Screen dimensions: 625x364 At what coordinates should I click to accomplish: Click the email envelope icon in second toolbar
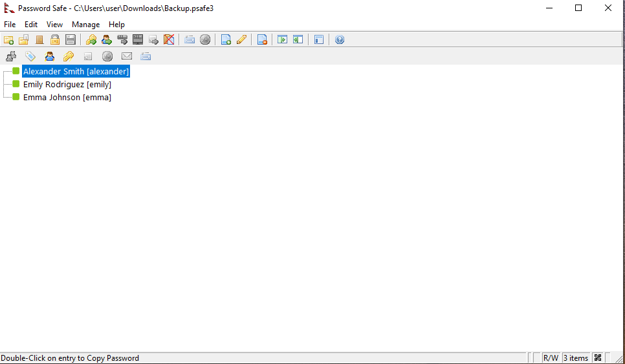coord(127,56)
